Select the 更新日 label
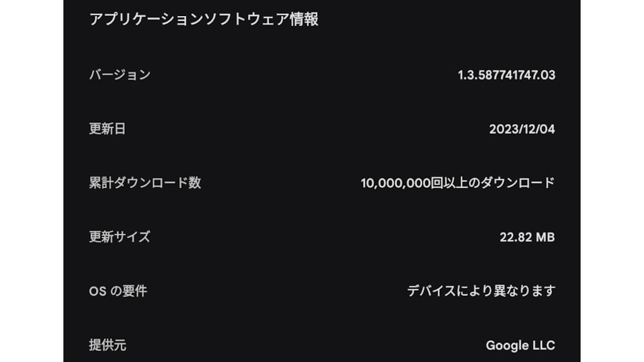 point(107,129)
